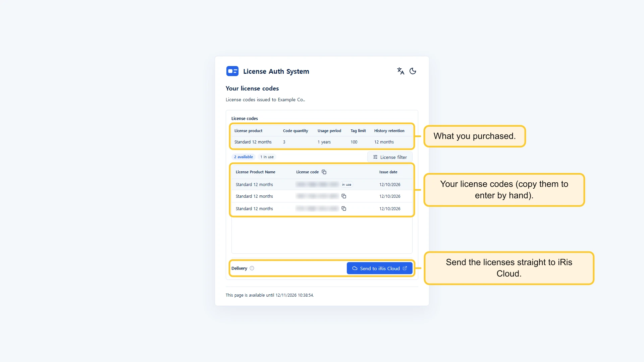Click the 'Delivery' label
The image size is (644, 362).
click(x=239, y=268)
